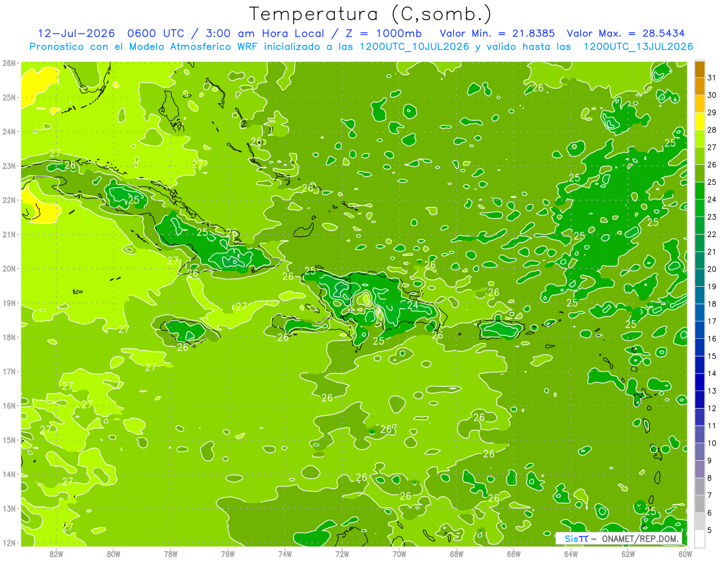728x562 pixels.
Task: Pick the green legend swatch between 24 and 25
Action: (699, 190)
